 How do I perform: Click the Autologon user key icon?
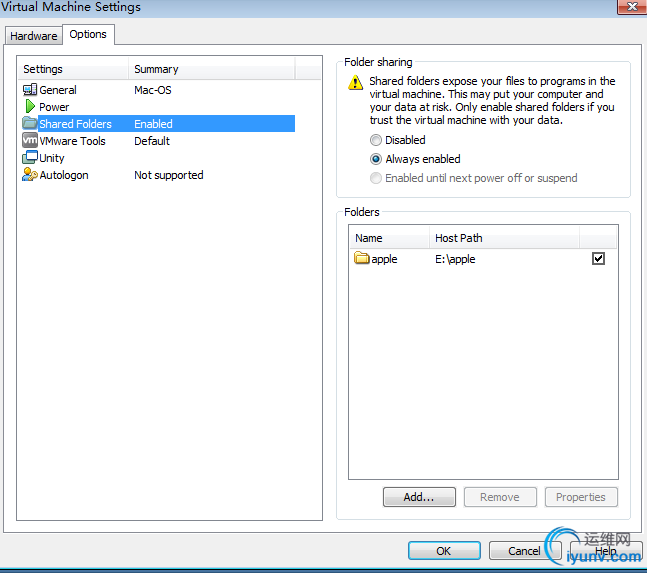click(x=30, y=174)
